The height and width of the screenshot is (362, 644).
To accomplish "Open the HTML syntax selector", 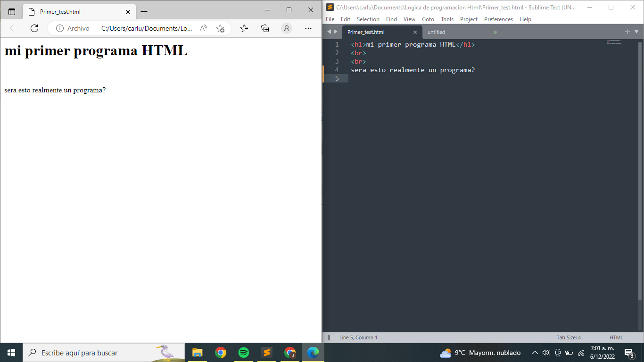I will click(x=616, y=337).
